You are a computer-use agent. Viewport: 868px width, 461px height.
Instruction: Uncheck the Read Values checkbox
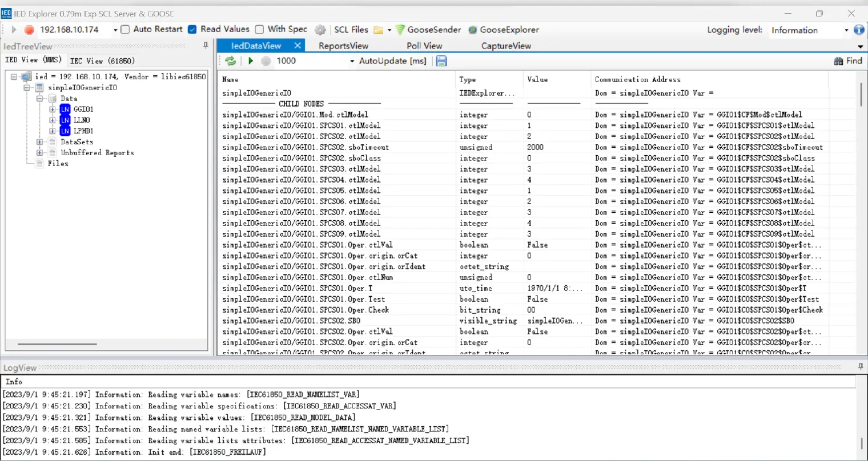[192, 30]
